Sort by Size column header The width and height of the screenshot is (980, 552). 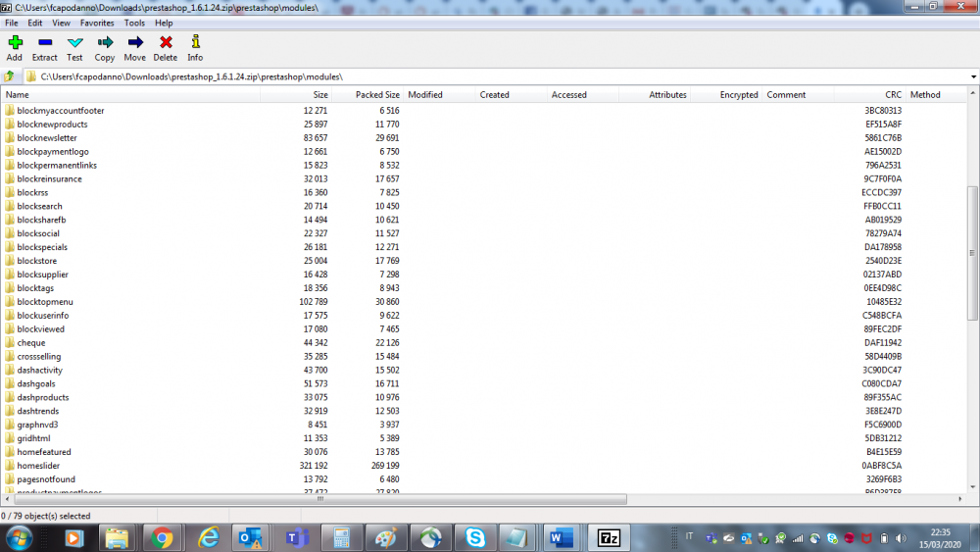pyautogui.click(x=296, y=95)
